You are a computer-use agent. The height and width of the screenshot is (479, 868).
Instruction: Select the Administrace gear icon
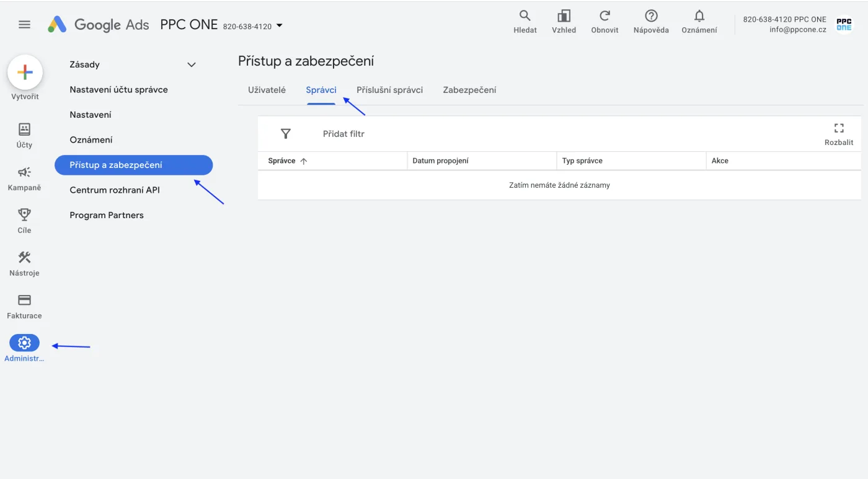tap(24, 342)
